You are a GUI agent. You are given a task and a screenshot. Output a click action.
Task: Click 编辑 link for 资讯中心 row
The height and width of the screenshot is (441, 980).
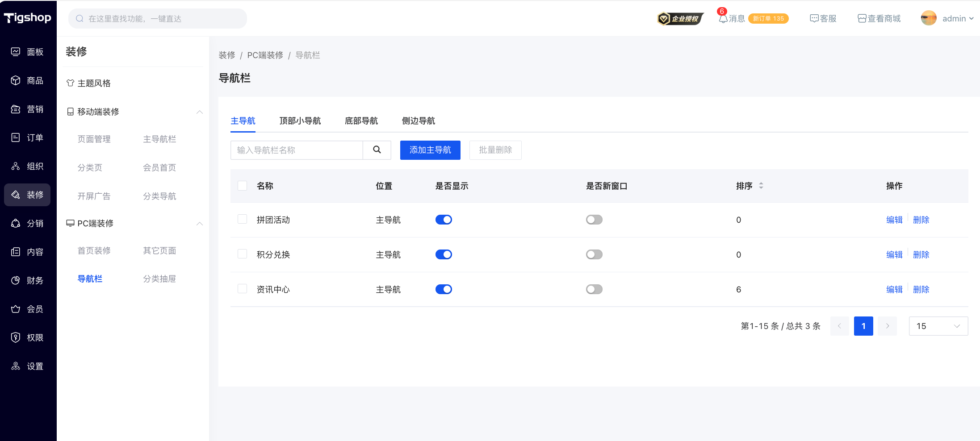(x=894, y=289)
